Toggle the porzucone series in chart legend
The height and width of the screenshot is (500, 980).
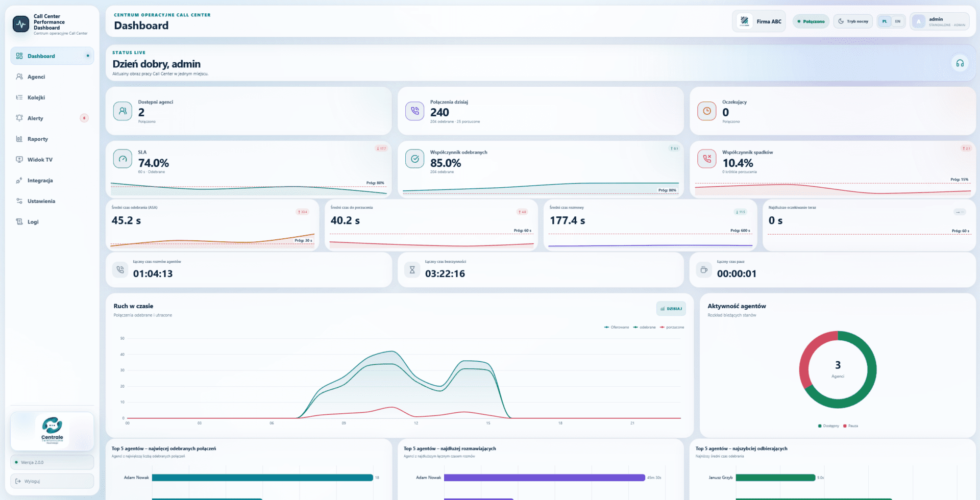pos(672,327)
